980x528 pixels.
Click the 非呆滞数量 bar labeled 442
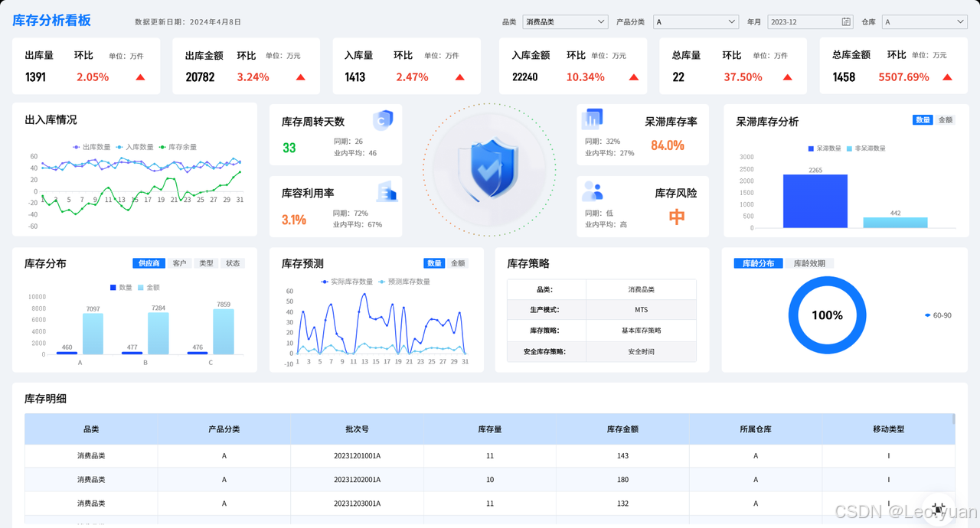(x=896, y=223)
